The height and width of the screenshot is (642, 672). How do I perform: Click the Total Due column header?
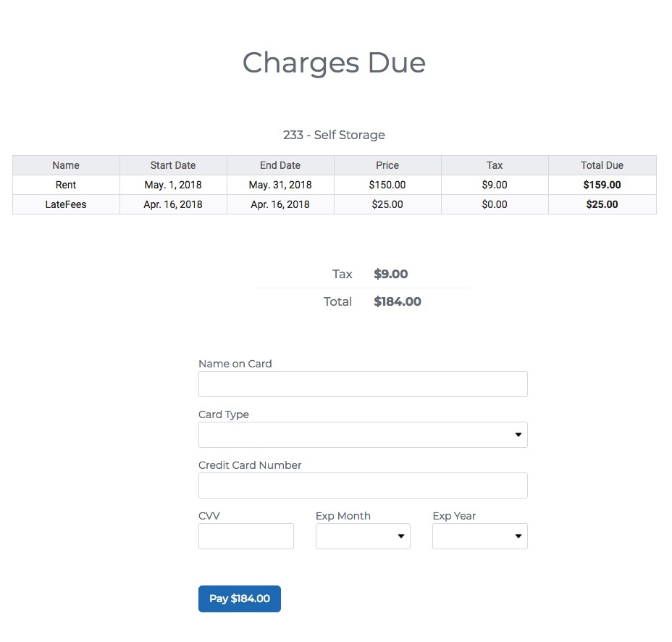coord(602,165)
